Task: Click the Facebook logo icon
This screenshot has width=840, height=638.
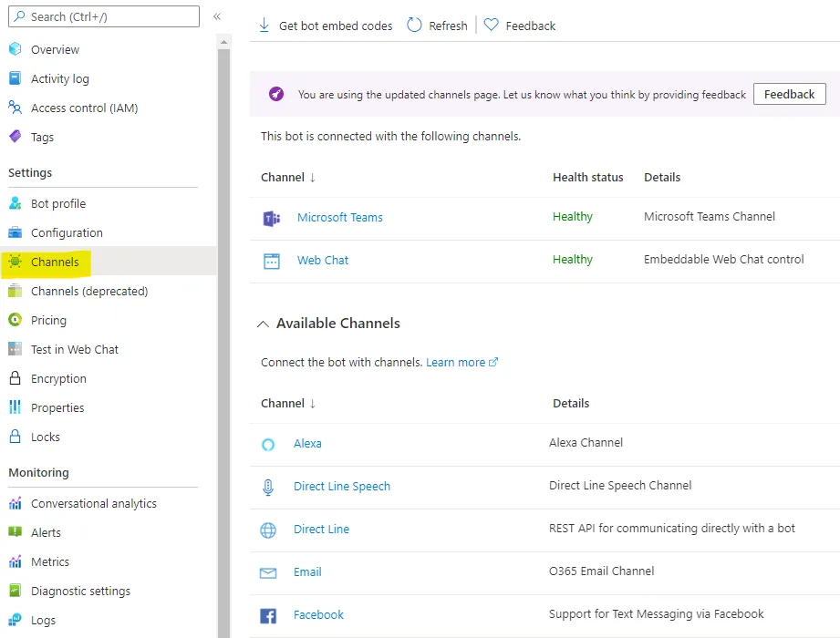Action: (268, 616)
